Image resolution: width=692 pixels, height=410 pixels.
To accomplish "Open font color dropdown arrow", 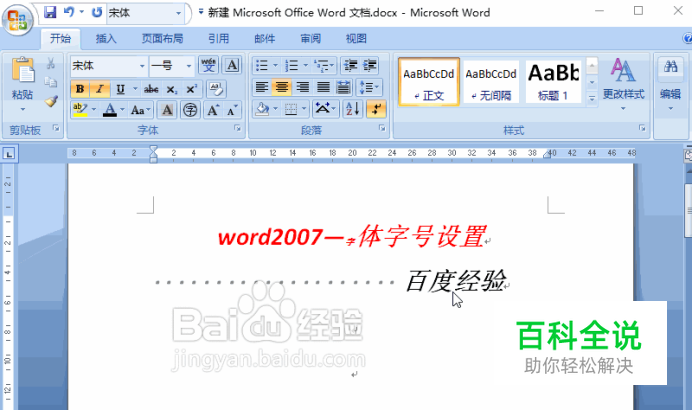I will coord(122,109).
